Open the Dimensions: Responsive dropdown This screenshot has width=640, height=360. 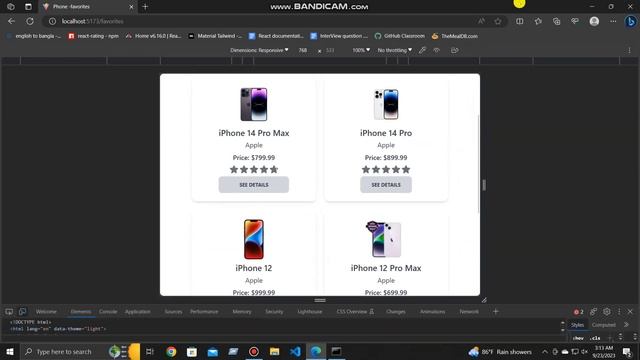(259, 50)
